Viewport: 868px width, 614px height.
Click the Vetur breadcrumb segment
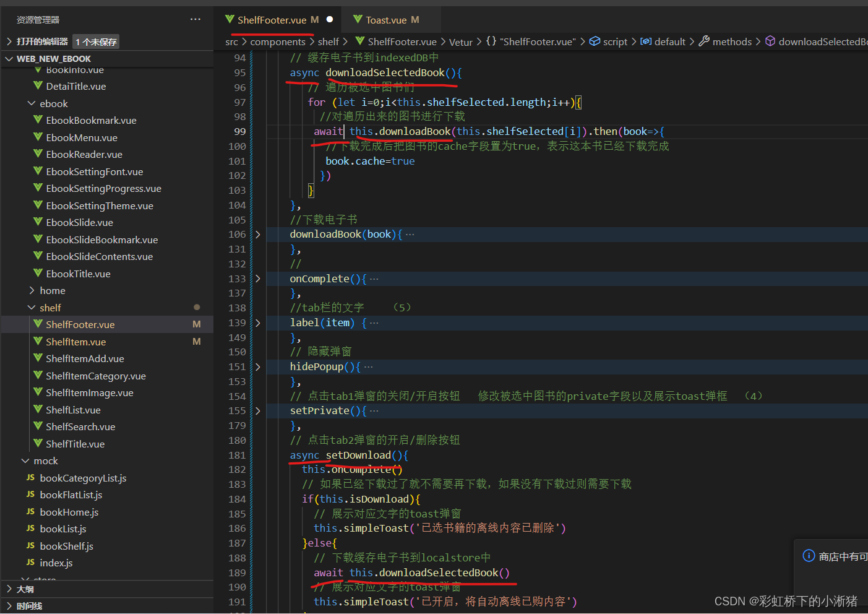(x=461, y=41)
